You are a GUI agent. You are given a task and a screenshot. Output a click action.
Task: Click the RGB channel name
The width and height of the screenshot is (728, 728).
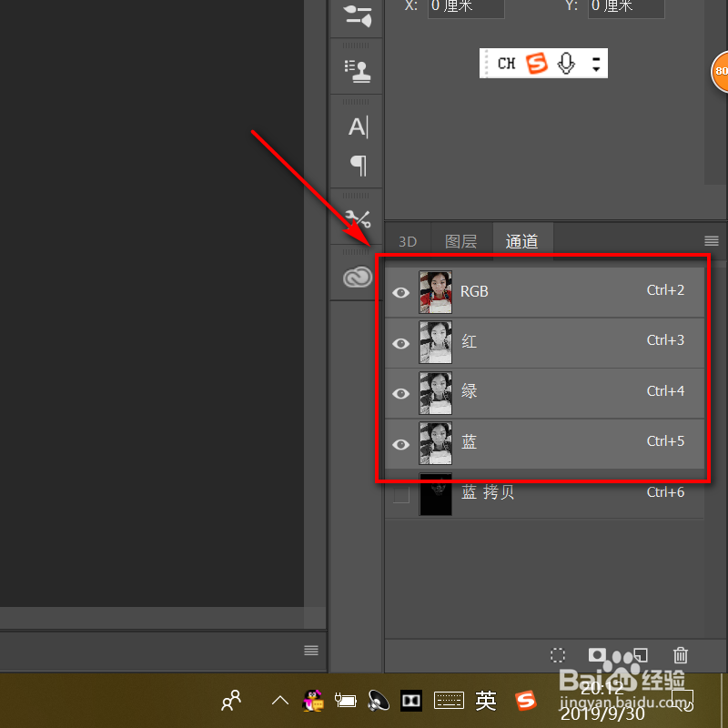click(x=474, y=291)
